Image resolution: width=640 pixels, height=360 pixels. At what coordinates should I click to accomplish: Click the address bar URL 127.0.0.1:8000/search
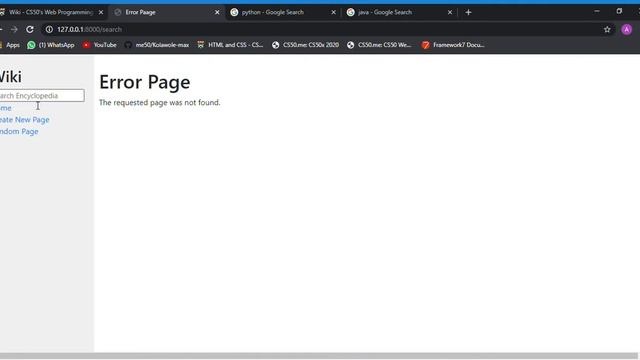click(x=89, y=29)
